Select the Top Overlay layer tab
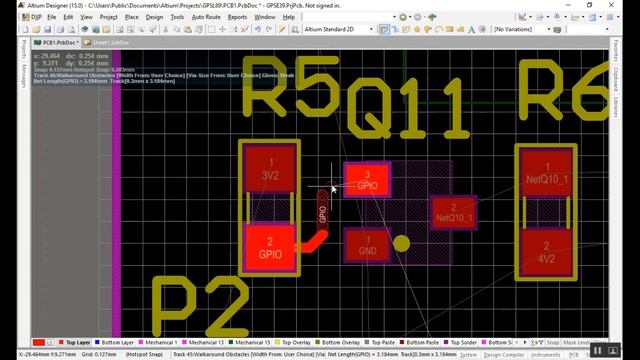The image size is (640, 360). (293, 342)
